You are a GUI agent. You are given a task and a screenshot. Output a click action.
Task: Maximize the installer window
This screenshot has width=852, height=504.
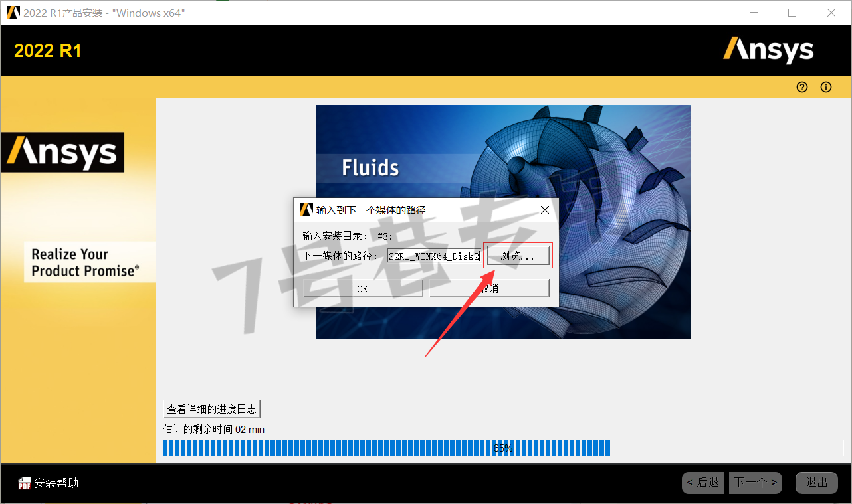click(792, 13)
